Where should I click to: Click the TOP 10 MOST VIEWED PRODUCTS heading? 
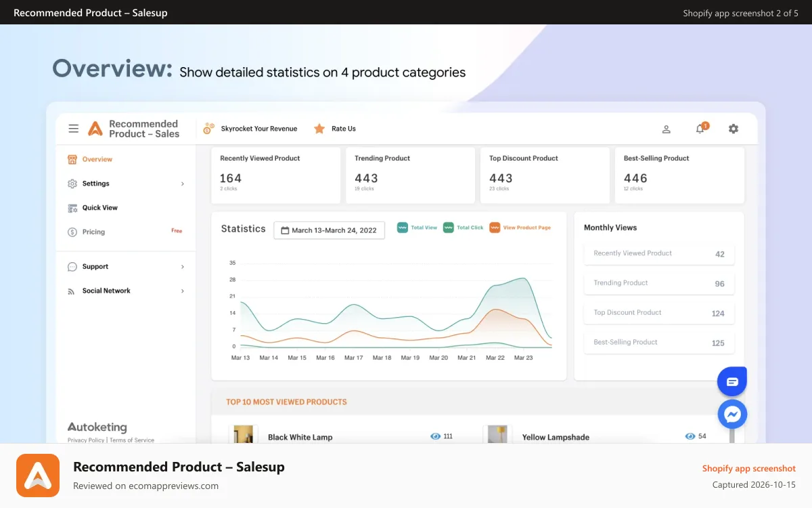286,402
